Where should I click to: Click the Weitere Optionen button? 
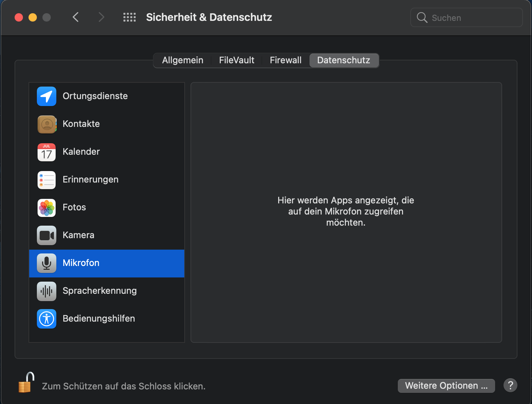coord(446,386)
